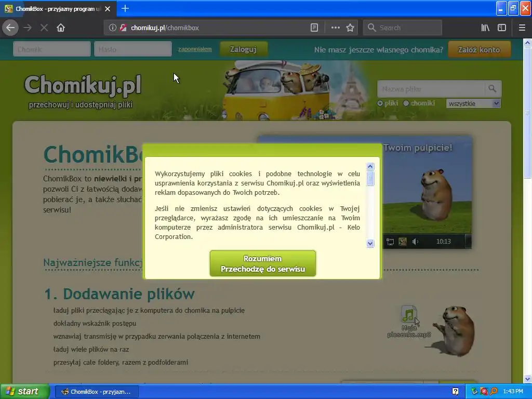The height and width of the screenshot is (399, 532).
Task: Open the 'zapomniałem' link
Action: pyautogui.click(x=195, y=49)
